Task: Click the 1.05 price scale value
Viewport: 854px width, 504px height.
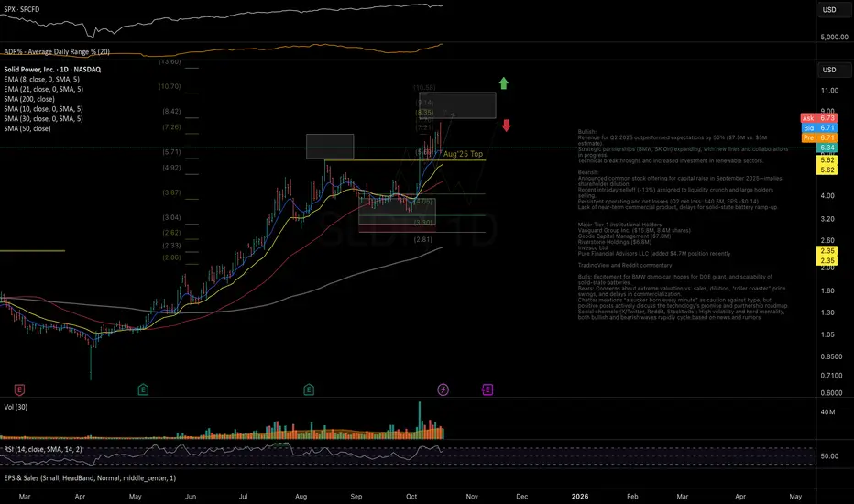Action: point(827,334)
